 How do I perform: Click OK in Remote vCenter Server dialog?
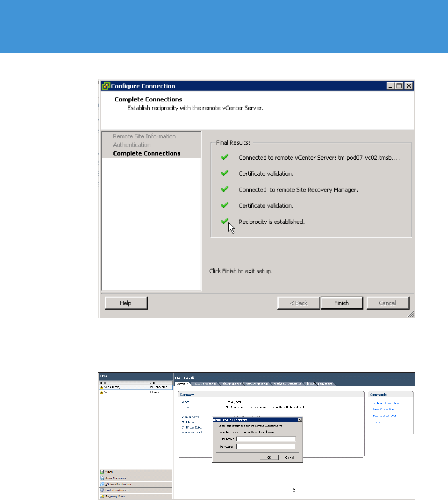coord(269,457)
